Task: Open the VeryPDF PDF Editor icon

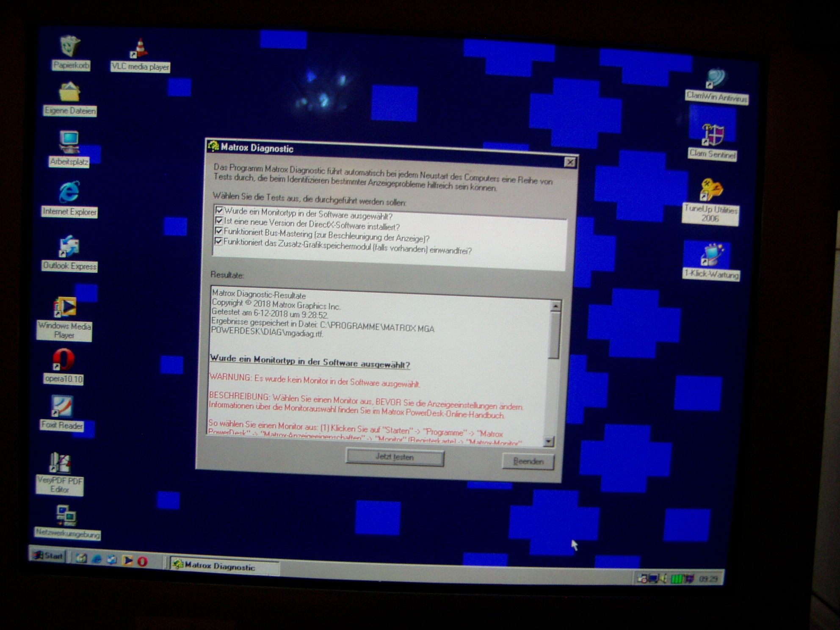Action: [60, 463]
